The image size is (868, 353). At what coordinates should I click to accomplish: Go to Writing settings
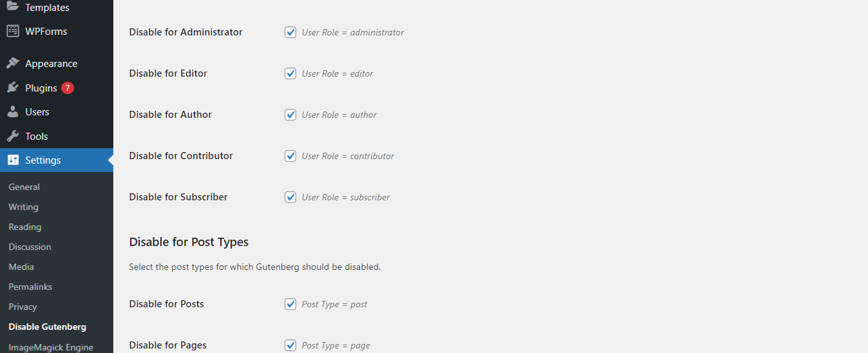23,207
